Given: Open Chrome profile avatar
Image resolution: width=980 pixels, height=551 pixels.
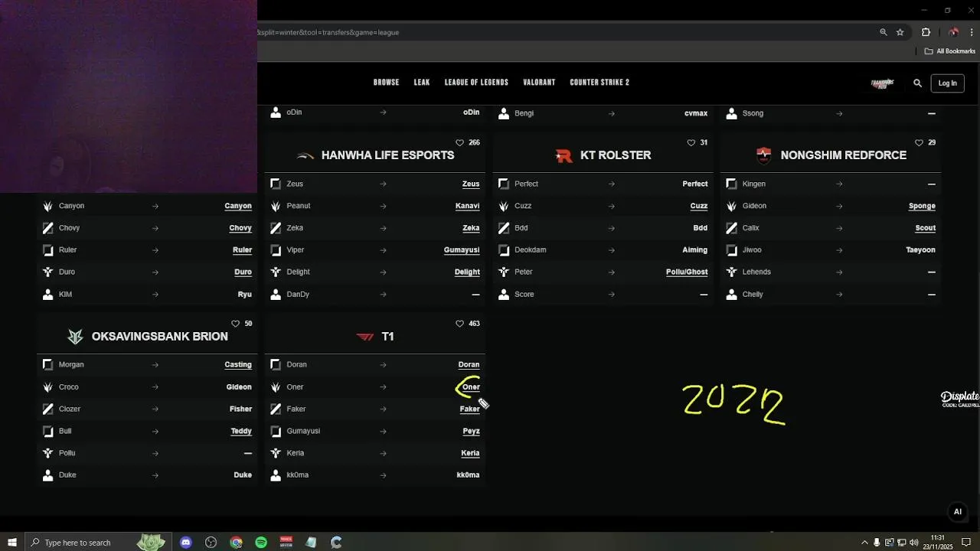Looking at the screenshot, I should [953, 32].
